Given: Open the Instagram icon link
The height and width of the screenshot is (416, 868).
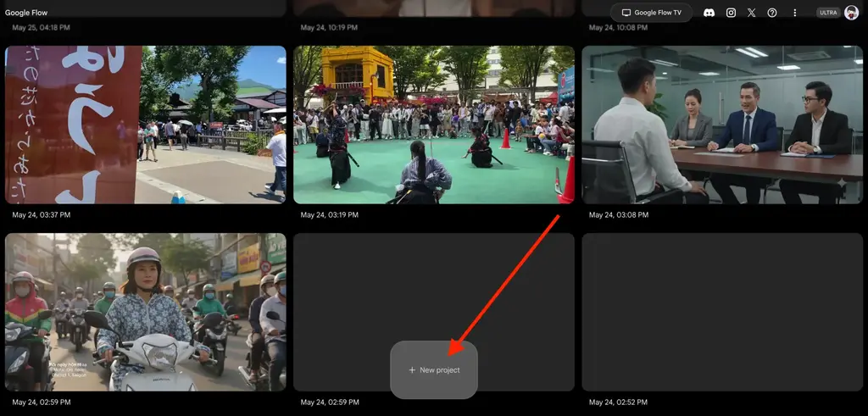Looking at the screenshot, I should 731,13.
